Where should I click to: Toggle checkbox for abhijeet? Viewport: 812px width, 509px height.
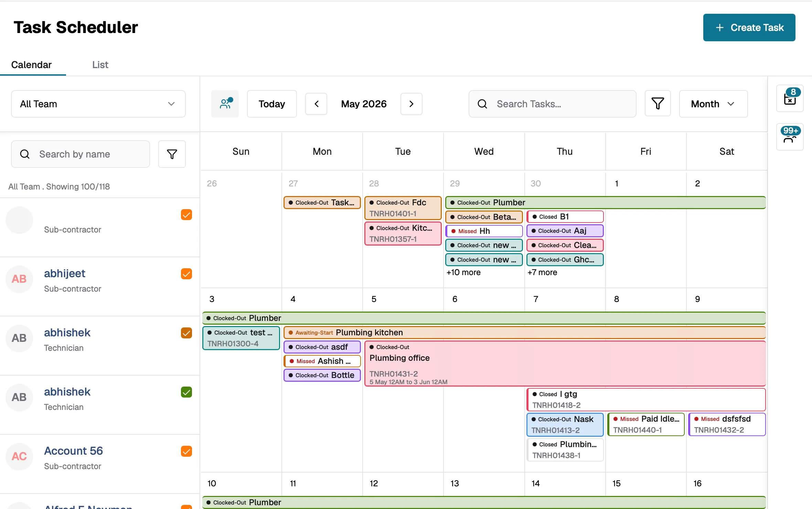186,274
